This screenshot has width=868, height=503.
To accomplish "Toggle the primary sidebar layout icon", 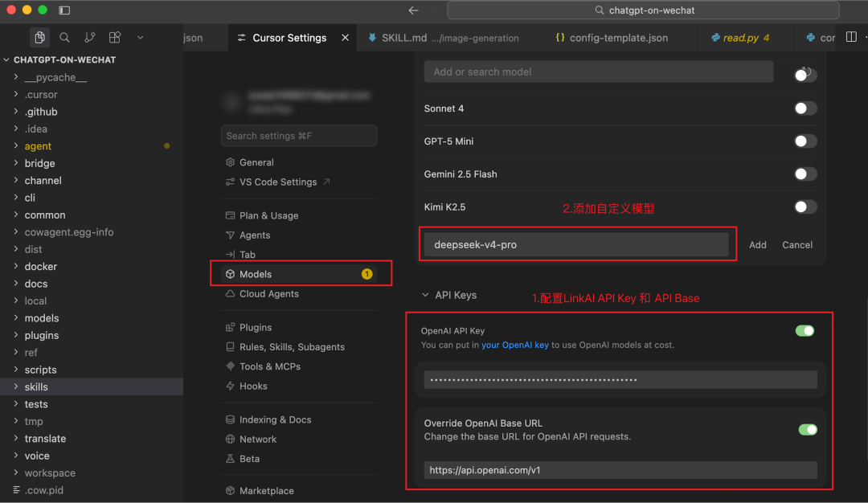I will (x=64, y=10).
